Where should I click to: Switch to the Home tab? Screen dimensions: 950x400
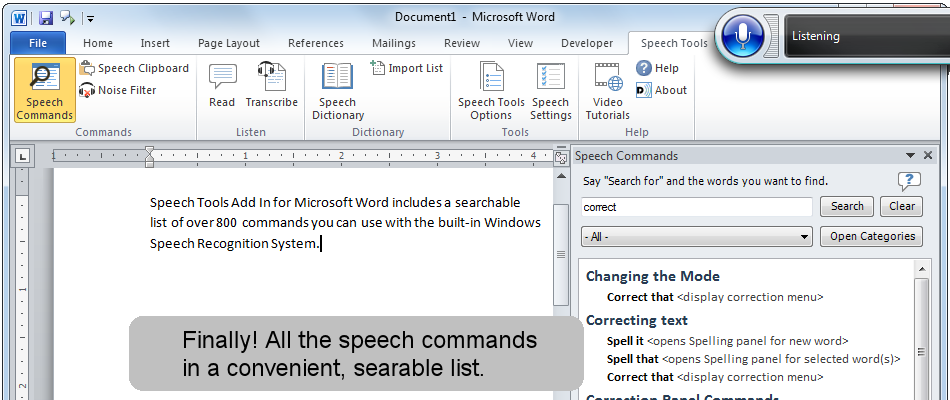coord(98,43)
